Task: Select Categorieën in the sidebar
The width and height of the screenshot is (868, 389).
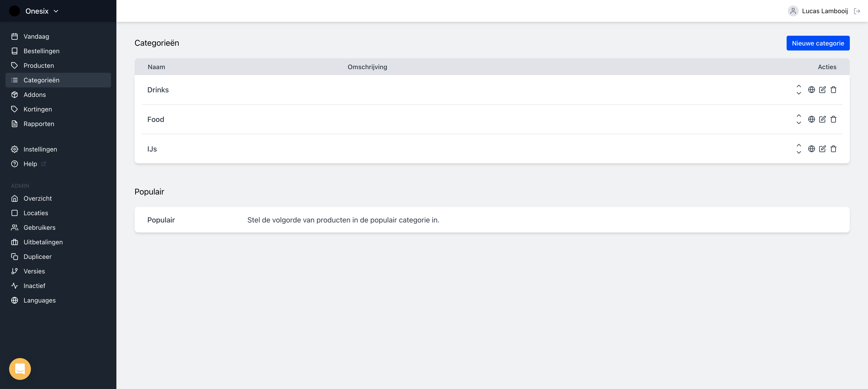Action: click(58, 80)
